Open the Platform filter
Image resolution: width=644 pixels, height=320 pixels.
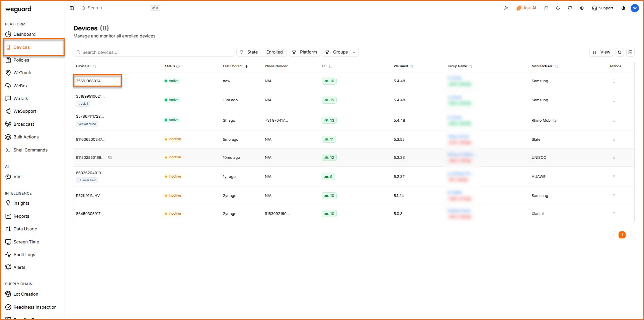tap(304, 52)
